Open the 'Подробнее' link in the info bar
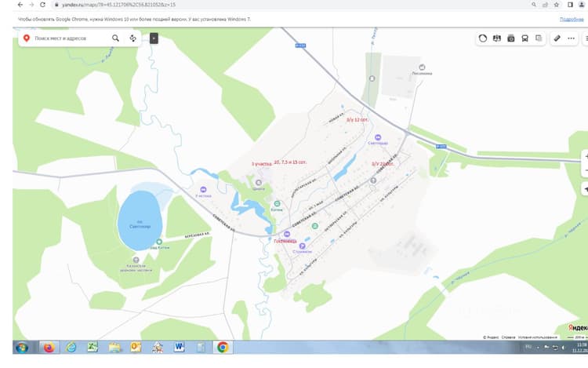This screenshot has height=368, width=588. click(572, 19)
